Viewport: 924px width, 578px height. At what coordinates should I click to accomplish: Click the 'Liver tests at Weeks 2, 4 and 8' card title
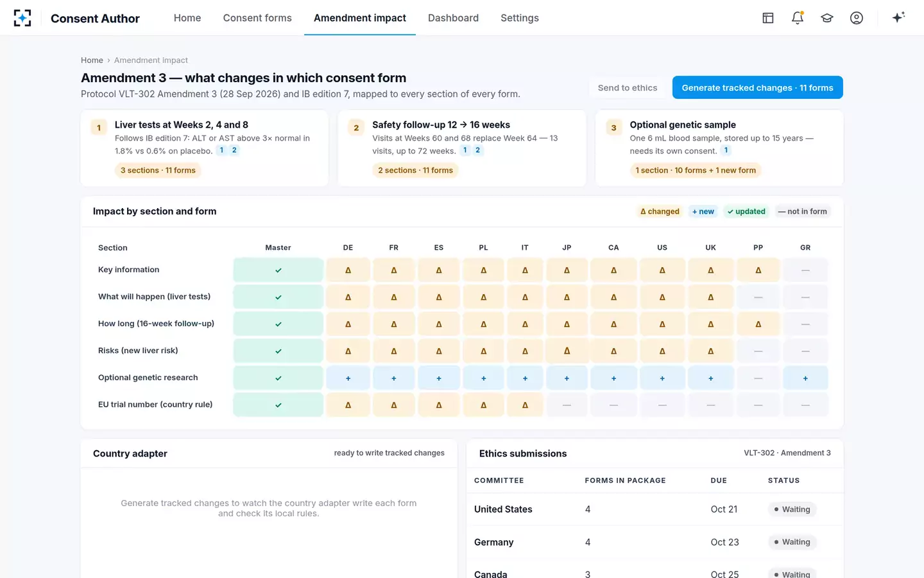click(x=182, y=125)
